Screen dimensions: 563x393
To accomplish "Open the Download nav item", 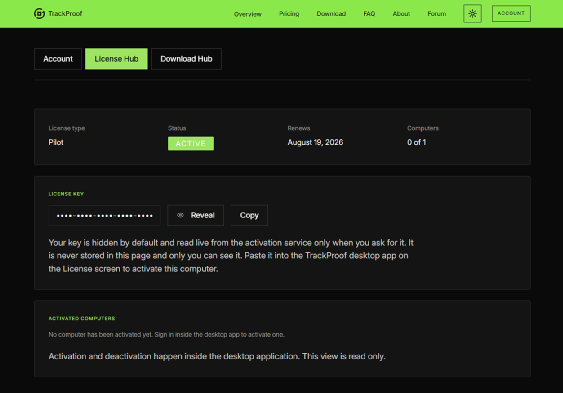I will (331, 14).
